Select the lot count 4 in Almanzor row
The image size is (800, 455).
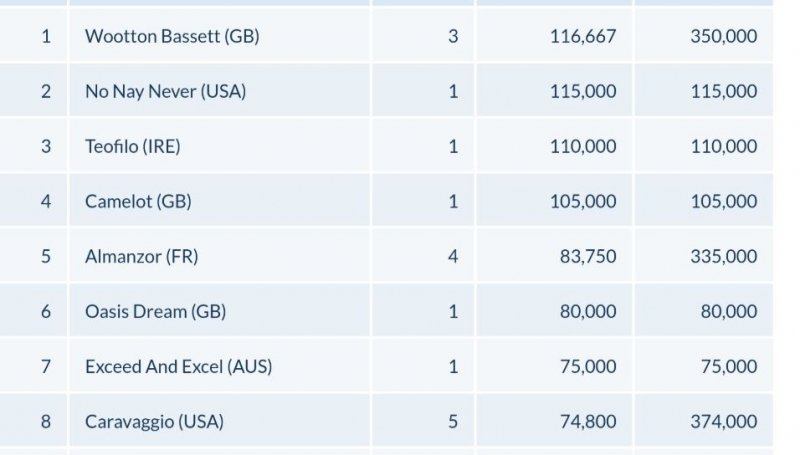pos(453,257)
